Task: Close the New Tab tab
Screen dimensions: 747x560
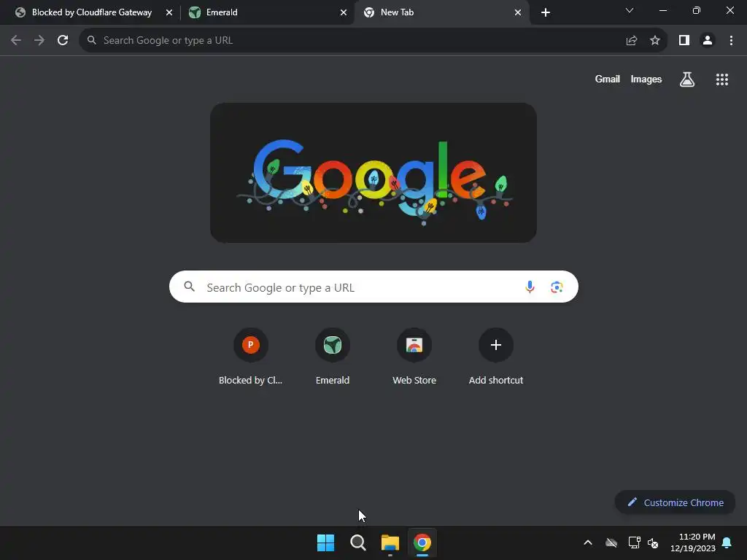Action: tap(518, 12)
